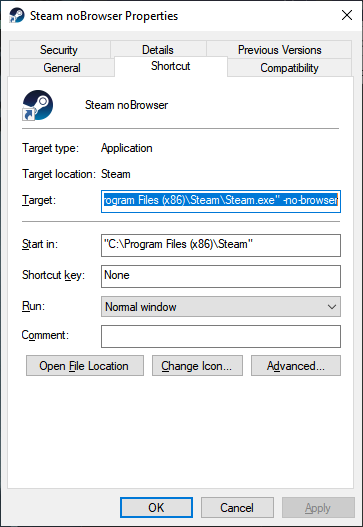Click the Target location: label
Image resolution: width=363 pixels, height=527 pixels.
click(x=59, y=174)
